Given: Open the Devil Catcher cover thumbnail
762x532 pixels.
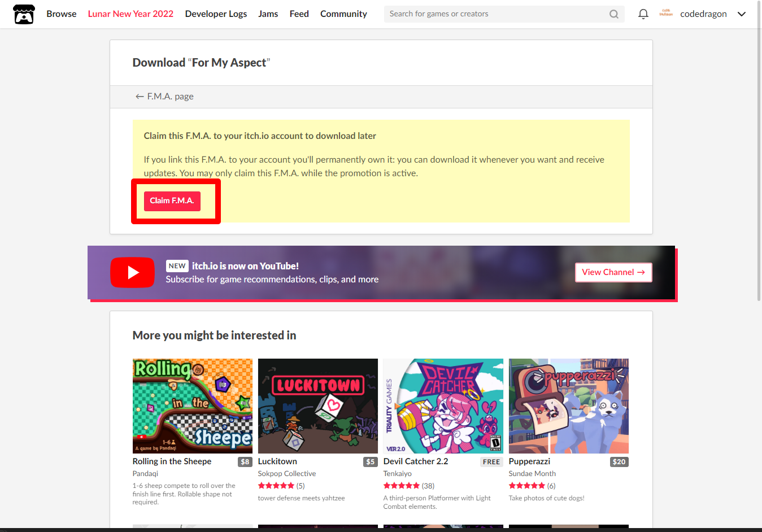Looking at the screenshot, I should pyautogui.click(x=443, y=406).
